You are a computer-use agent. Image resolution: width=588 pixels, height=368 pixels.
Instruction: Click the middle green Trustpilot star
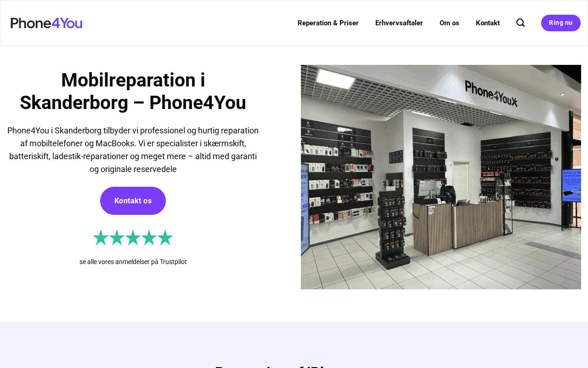pos(133,237)
